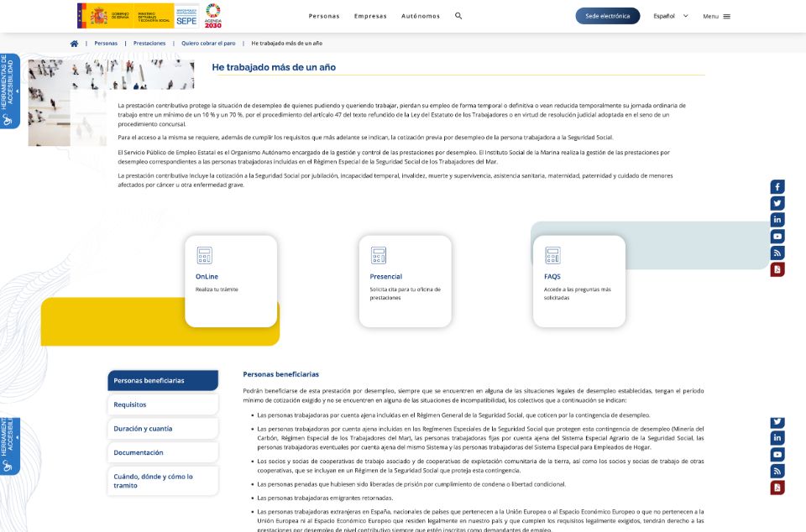
Task: Click the Agenda 2030 logo
Action: pyautogui.click(x=213, y=15)
